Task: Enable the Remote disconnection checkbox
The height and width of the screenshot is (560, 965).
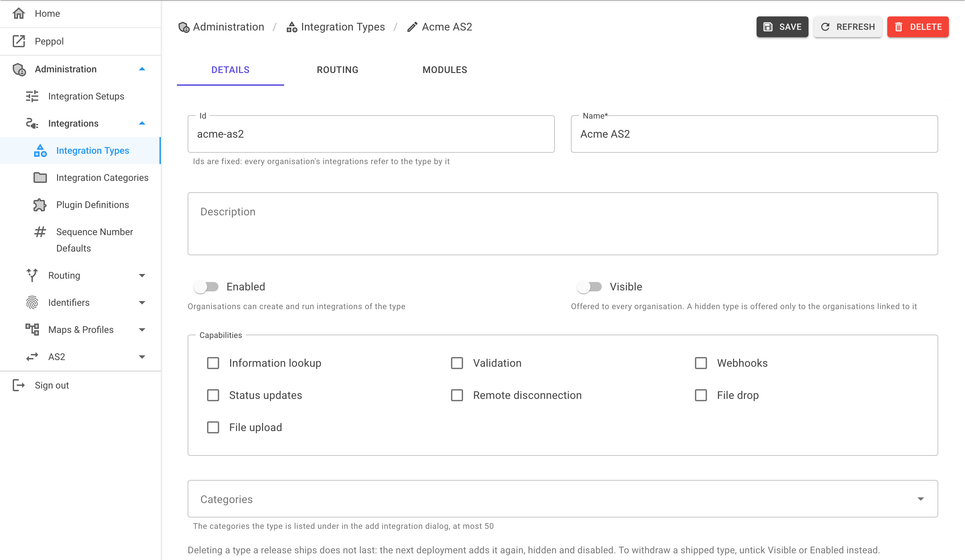Action: (x=457, y=395)
